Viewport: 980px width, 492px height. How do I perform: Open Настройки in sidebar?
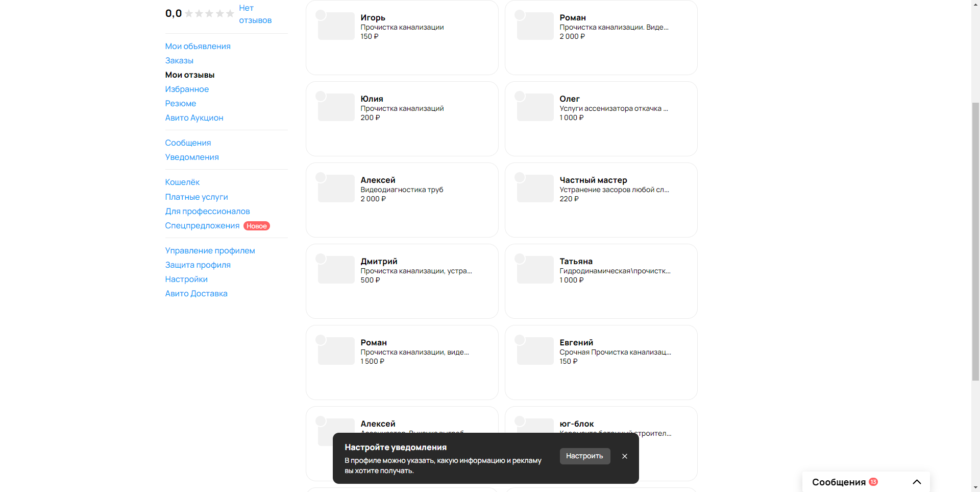point(186,279)
